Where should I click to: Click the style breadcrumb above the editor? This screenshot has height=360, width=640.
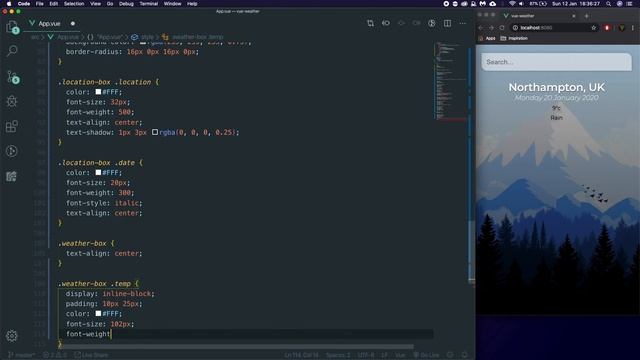tap(143, 37)
